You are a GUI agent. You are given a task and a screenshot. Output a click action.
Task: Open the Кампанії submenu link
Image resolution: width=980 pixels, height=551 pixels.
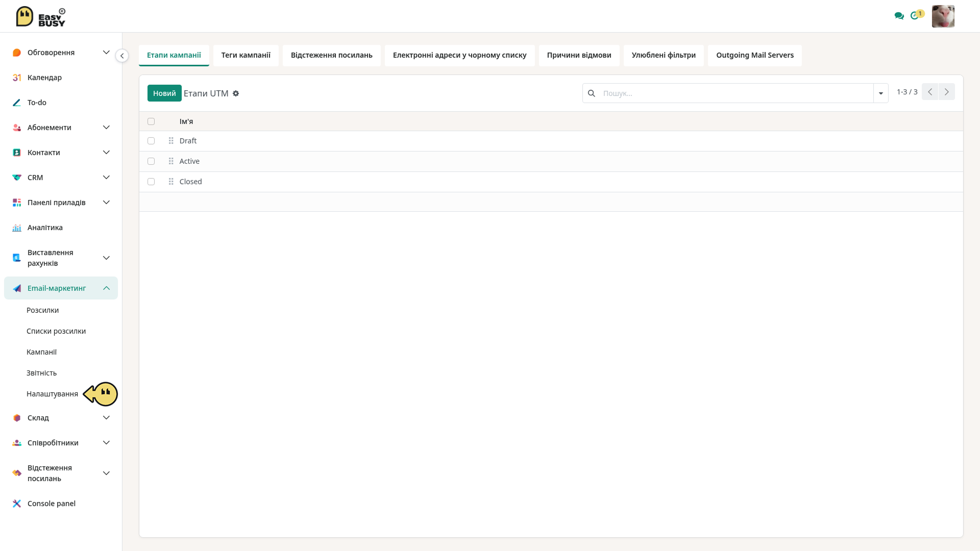pyautogui.click(x=41, y=352)
